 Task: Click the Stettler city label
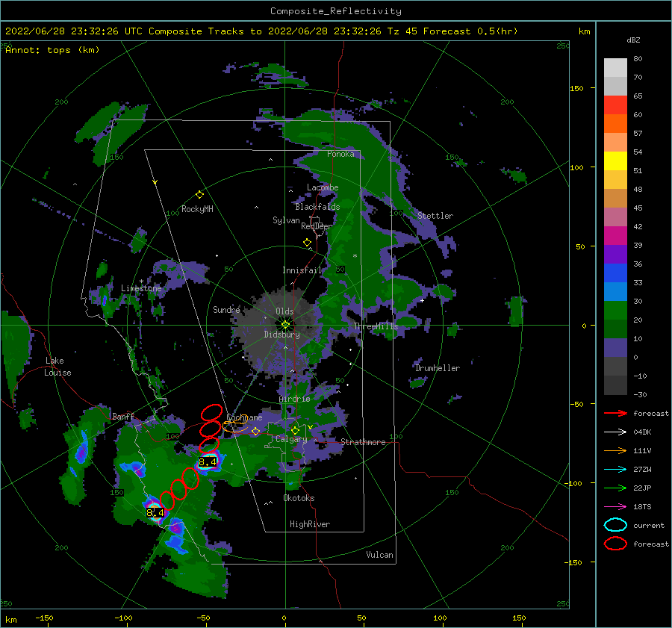coord(435,216)
